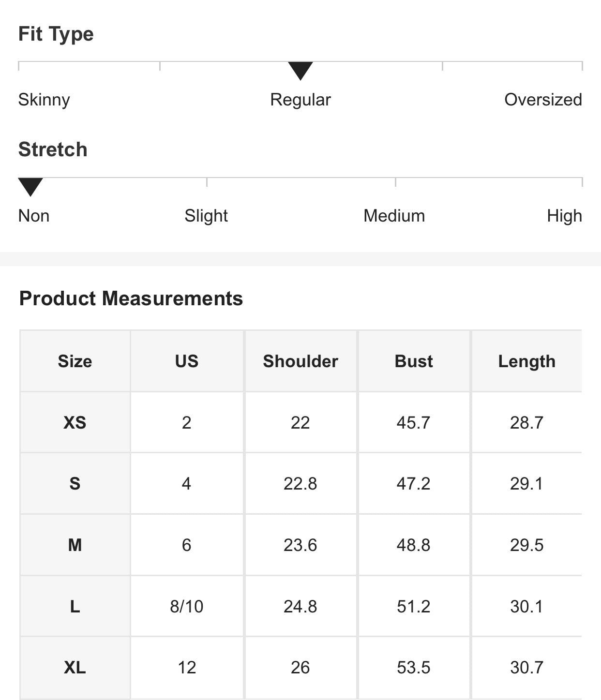Click the 47.2 bust measurement cell
601x700 pixels.
[x=413, y=484]
